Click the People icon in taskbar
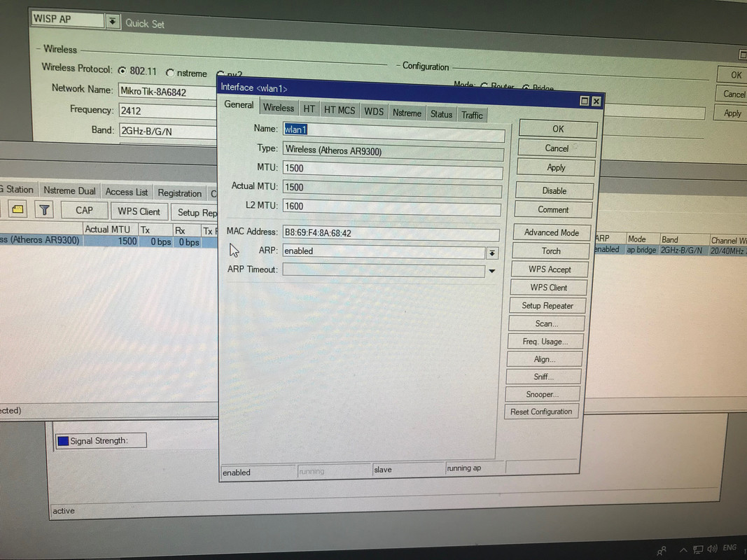The image size is (747, 560). coord(662,552)
